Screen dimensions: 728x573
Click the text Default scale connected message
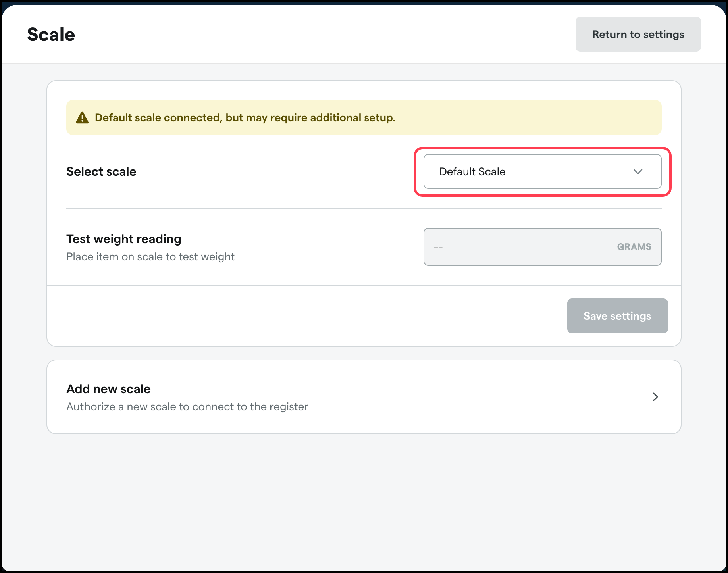click(245, 117)
